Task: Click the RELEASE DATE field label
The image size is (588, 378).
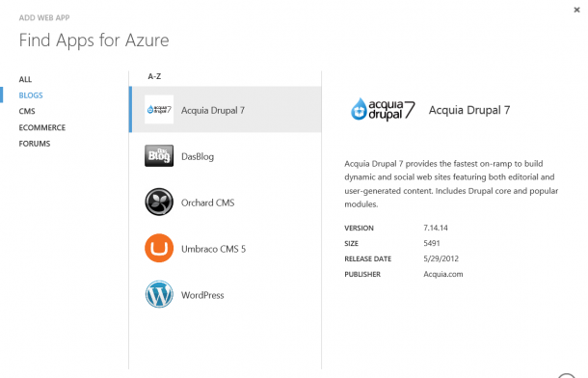Action: (x=368, y=258)
